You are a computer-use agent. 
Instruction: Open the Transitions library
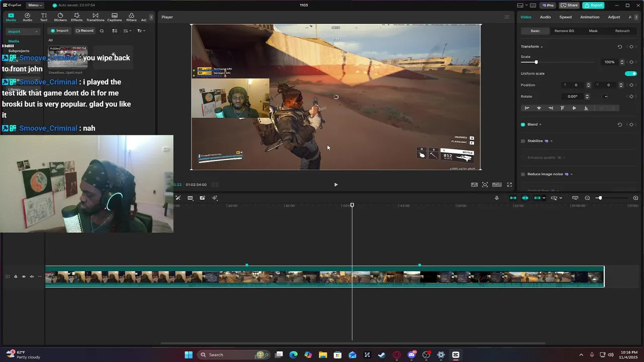[95, 17]
